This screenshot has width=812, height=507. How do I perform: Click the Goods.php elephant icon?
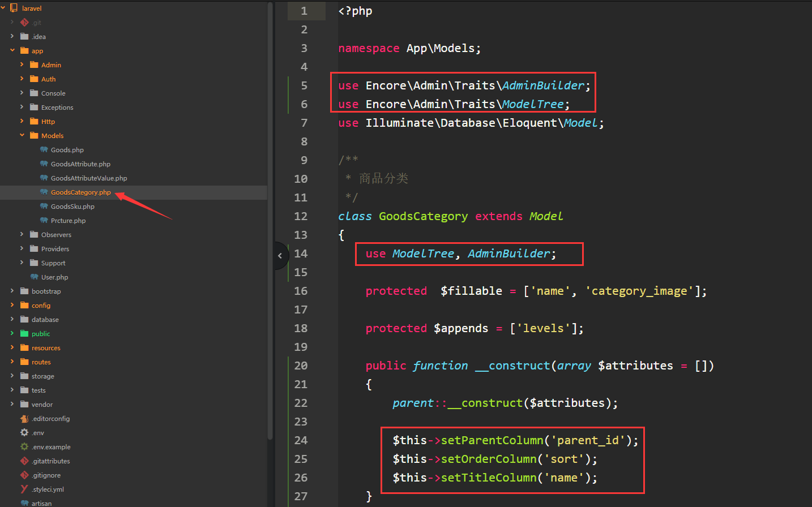[x=44, y=149]
